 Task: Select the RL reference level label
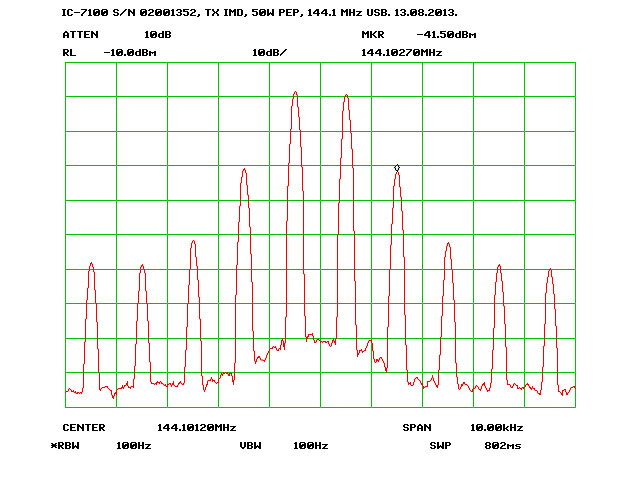pos(69,53)
